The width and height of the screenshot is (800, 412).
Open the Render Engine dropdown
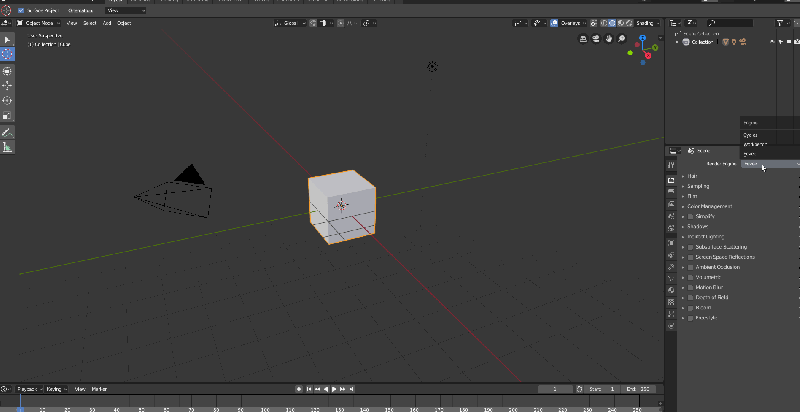click(x=770, y=164)
